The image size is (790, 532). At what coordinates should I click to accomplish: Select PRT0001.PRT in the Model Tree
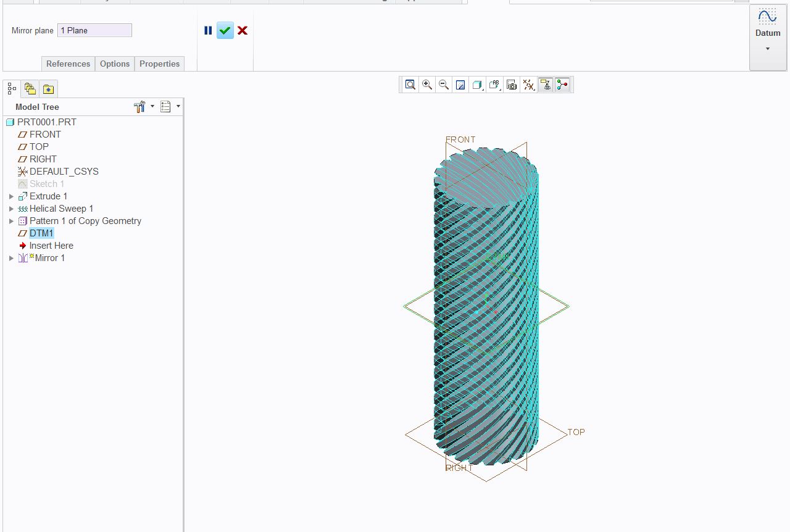tap(47, 122)
